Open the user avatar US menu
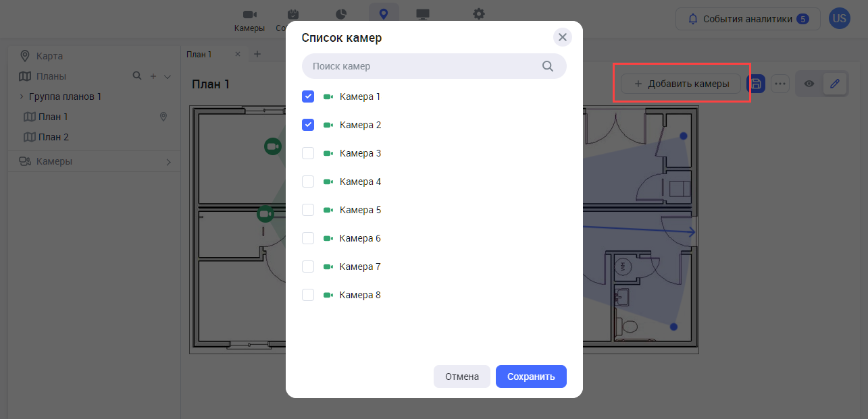 [x=839, y=19]
